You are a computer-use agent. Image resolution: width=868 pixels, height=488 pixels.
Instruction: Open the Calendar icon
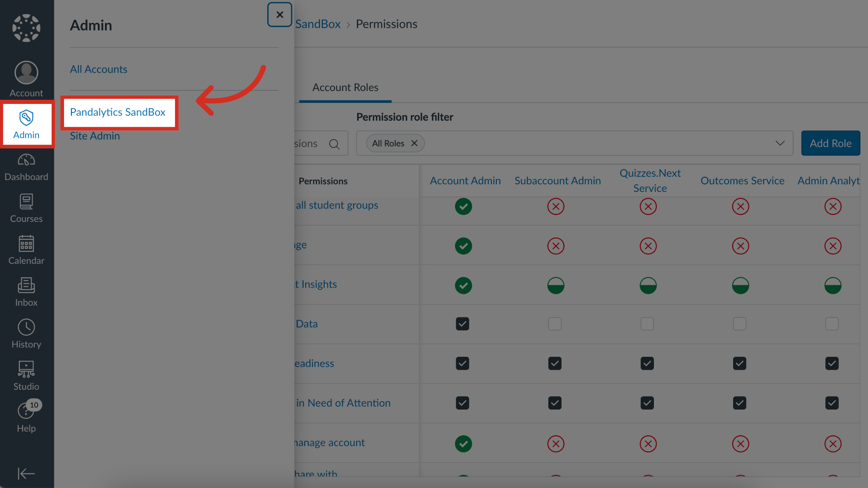(x=26, y=249)
